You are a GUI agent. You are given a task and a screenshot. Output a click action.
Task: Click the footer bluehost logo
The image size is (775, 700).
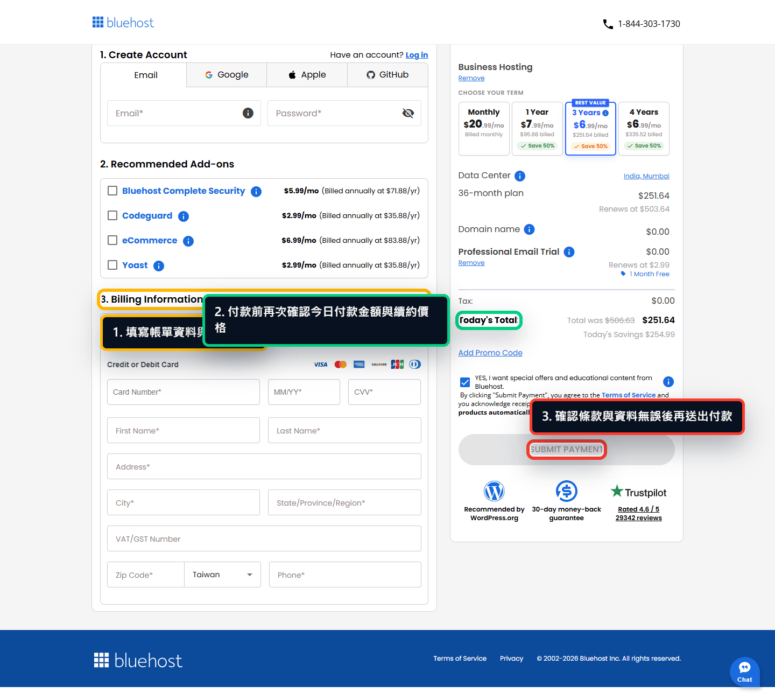[138, 661]
